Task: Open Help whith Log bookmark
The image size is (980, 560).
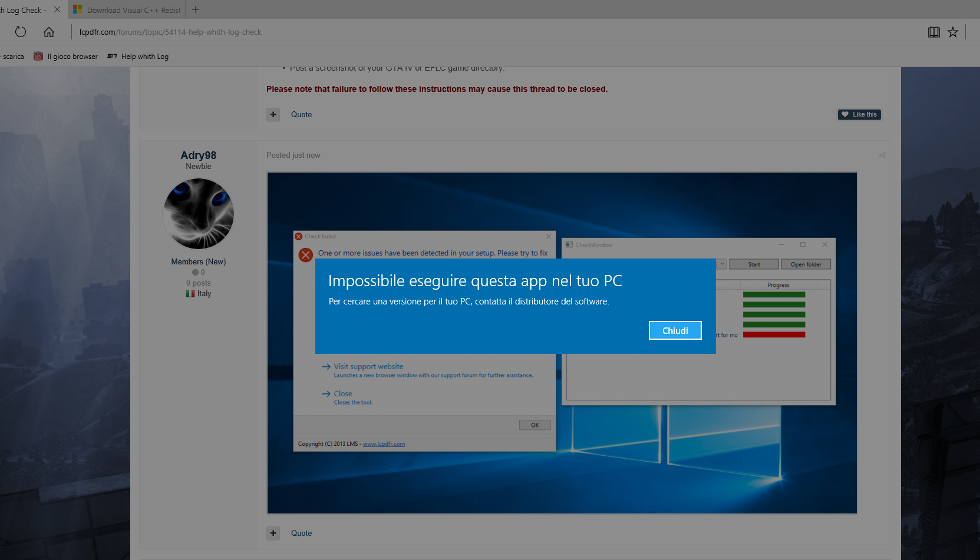Action: pyautogui.click(x=138, y=57)
